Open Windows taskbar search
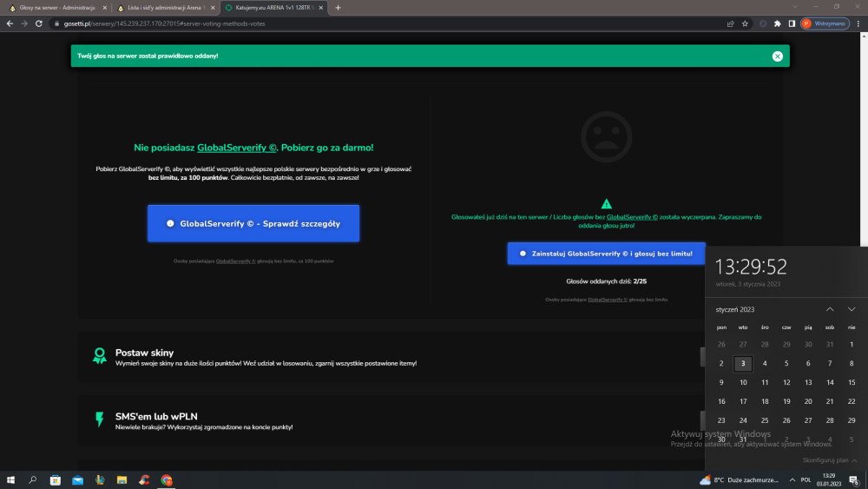This screenshot has height=489, width=868. 33,480
